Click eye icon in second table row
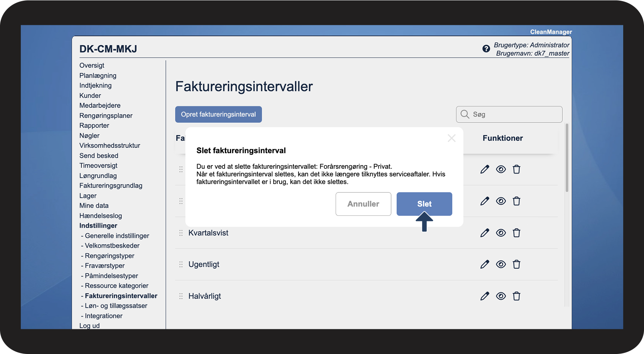 pyautogui.click(x=501, y=201)
